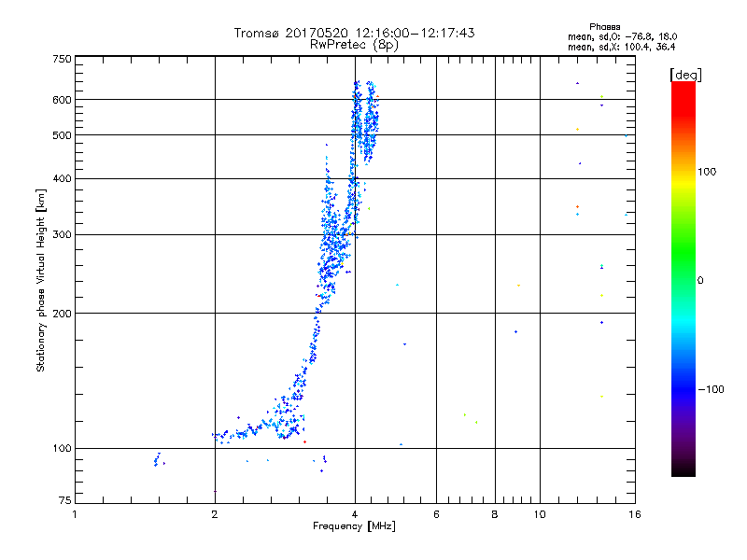Click the 'mean, sd,O: -76.8, 18.0' text
This screenshot has height=560, width=747.
622,36
